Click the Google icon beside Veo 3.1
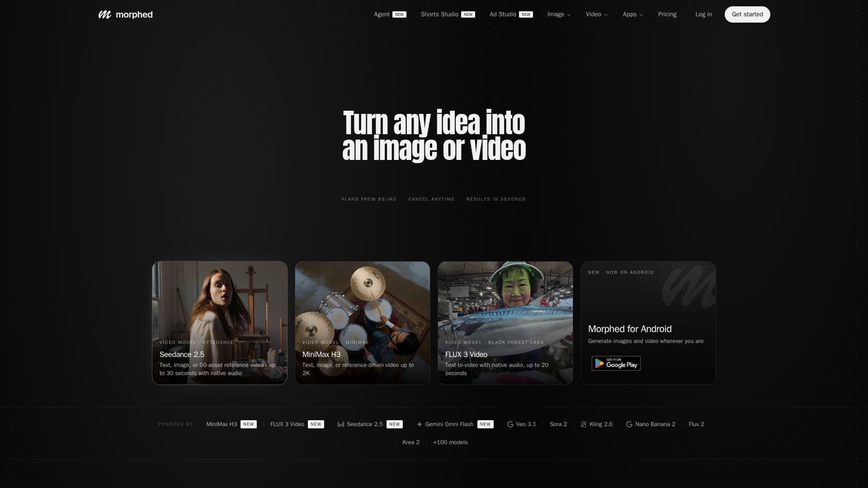Image resolution: width=868 pixels, height=488 pixels. [510, 424]
